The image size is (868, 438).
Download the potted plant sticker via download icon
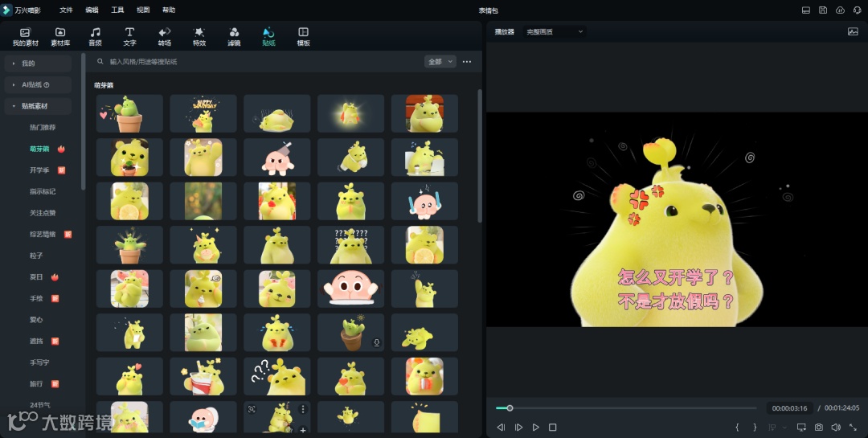click(376, 342)
